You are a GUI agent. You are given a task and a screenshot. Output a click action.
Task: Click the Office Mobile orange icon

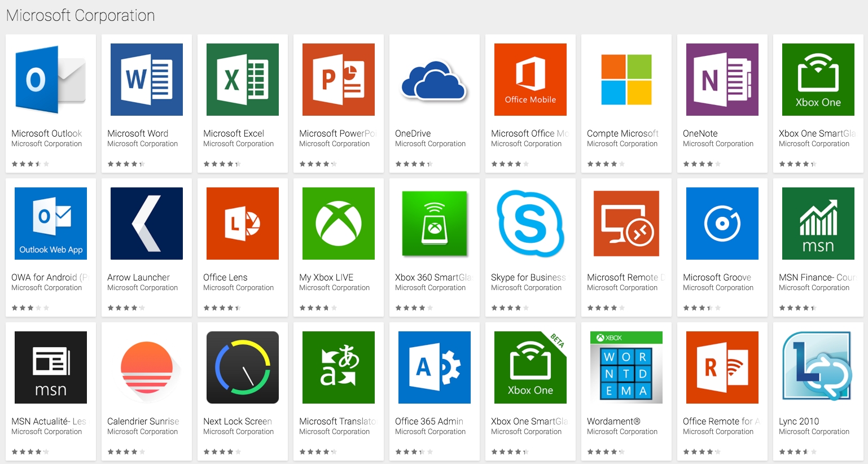pyautogui.click(x=531, y=80)
